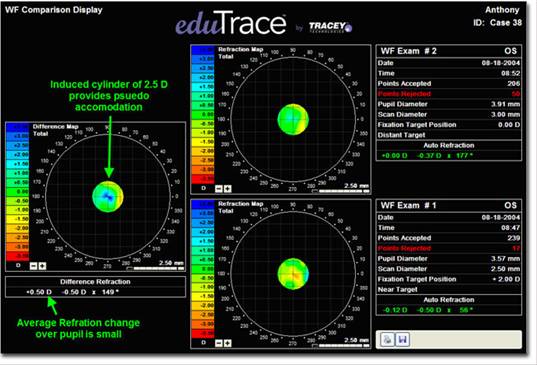This screenshot has width=537, height=365.
Task: Click Exam #2 Points Accepted value '206'
Action: pyautogui.click(x=514, y=84)
